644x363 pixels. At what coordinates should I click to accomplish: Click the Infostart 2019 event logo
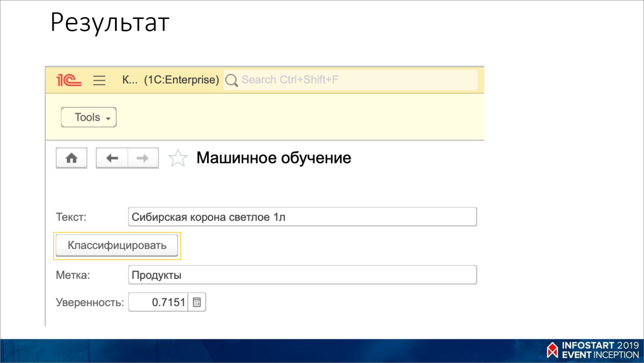coord(592,350)
